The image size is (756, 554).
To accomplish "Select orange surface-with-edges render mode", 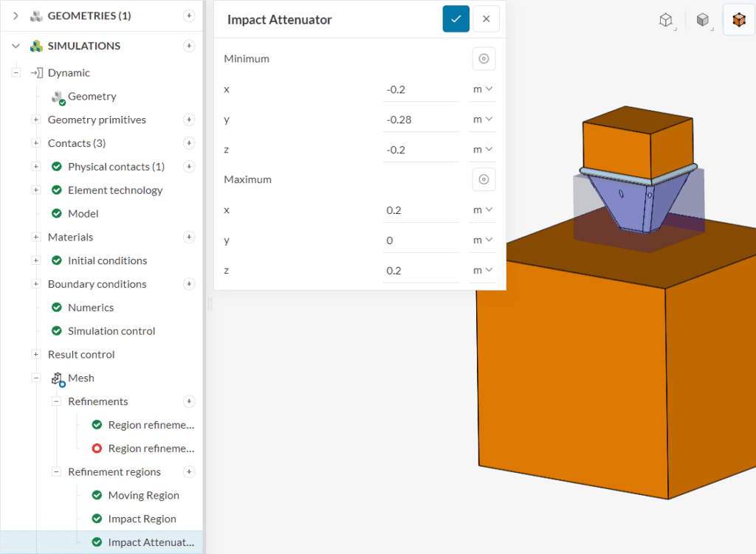I will point(738,20).
